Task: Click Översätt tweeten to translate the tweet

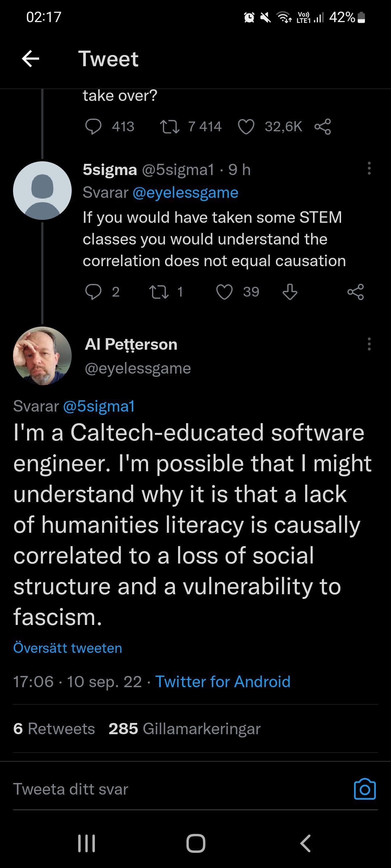Action: point(67,647)
